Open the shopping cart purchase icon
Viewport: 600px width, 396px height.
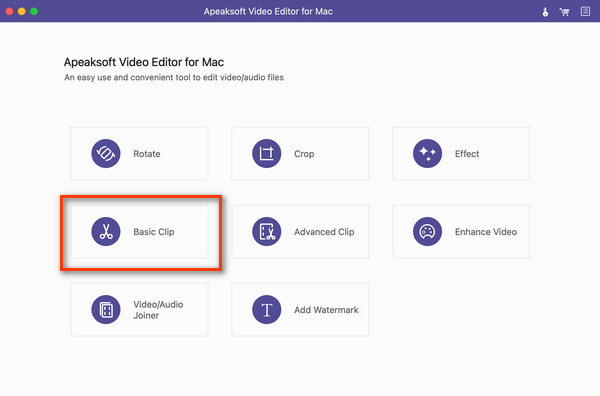click(564, 12)
